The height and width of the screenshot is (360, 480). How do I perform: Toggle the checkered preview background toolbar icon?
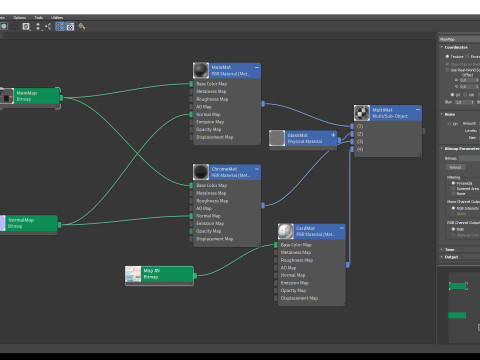pyautogui.click(x=14, y=26)
